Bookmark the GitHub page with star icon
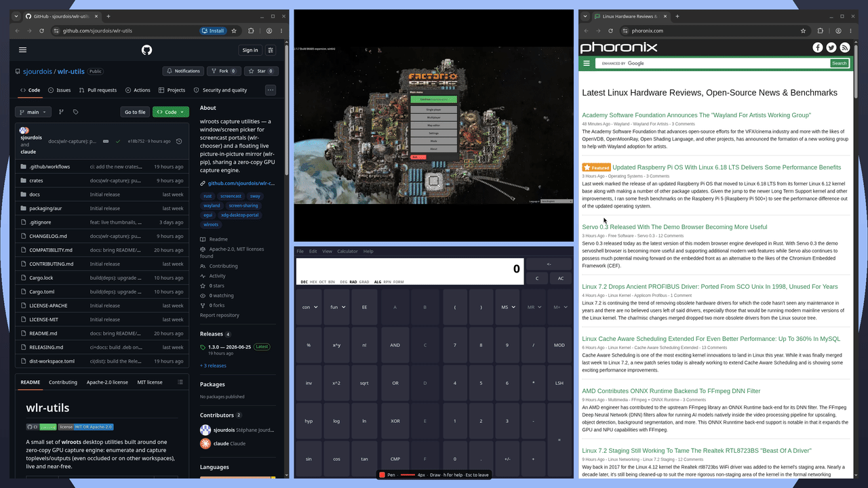Screen dimensions: 868x488 point(234,30)
